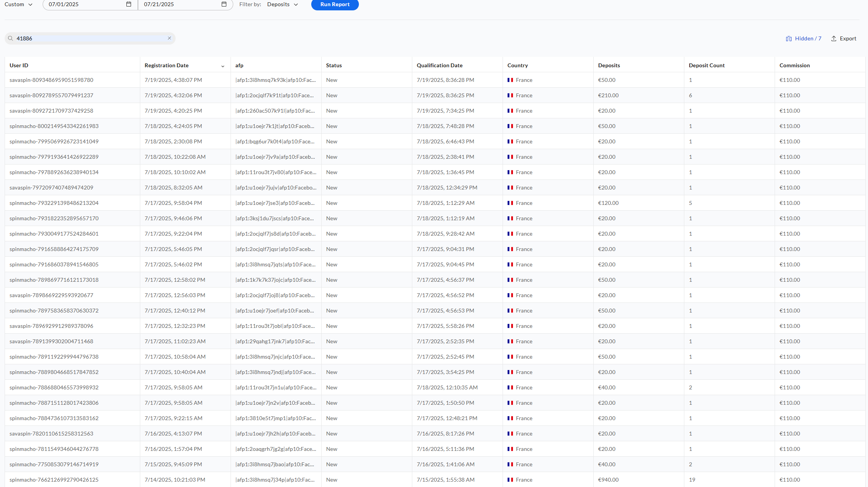Click afp value |afp1:2oaqgrh7jg2g|afp10:Face...
The width and height of the screenshot is (868, 487).
pyautogui.click(x=276, y=449)
